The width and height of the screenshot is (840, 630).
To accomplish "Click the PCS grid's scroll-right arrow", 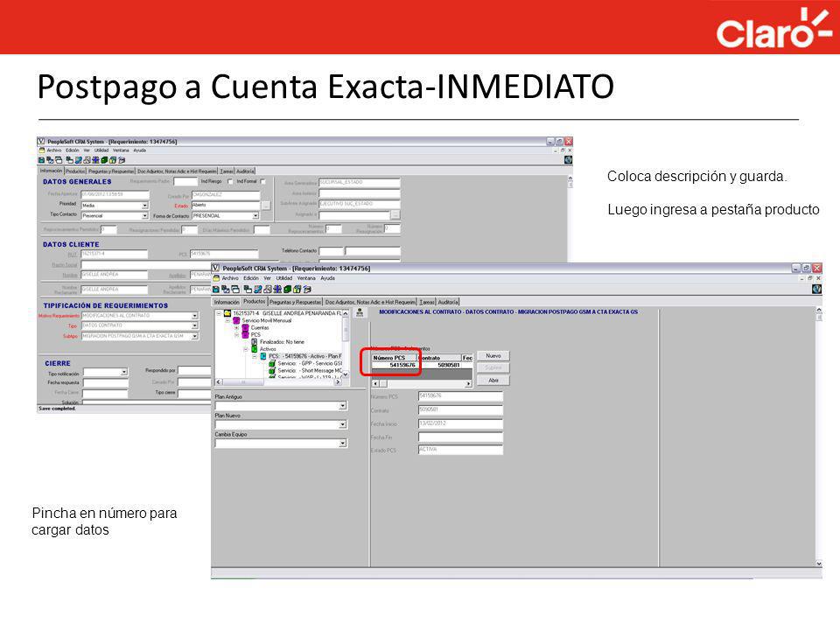I will tap(468, 383).
